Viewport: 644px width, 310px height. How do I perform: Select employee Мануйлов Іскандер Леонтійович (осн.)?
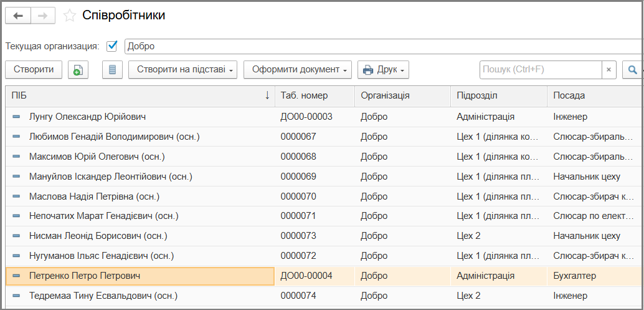111,177
